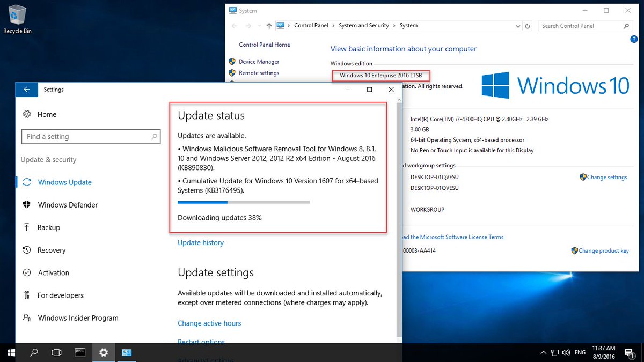The height and width of the screenshot is (362, 644).
Task: Refresh the Control Panel address bar
Action: tap(528, 26)
